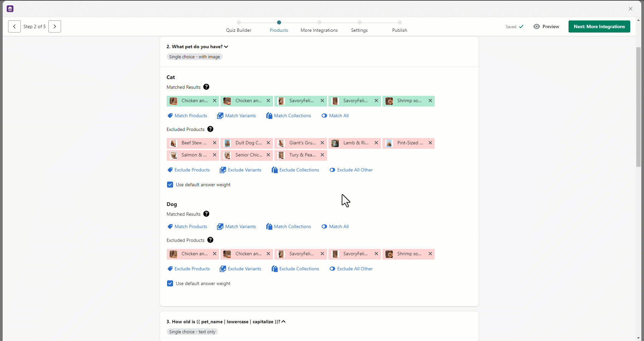Open the Settings step
644x341 pixels.
359,27
